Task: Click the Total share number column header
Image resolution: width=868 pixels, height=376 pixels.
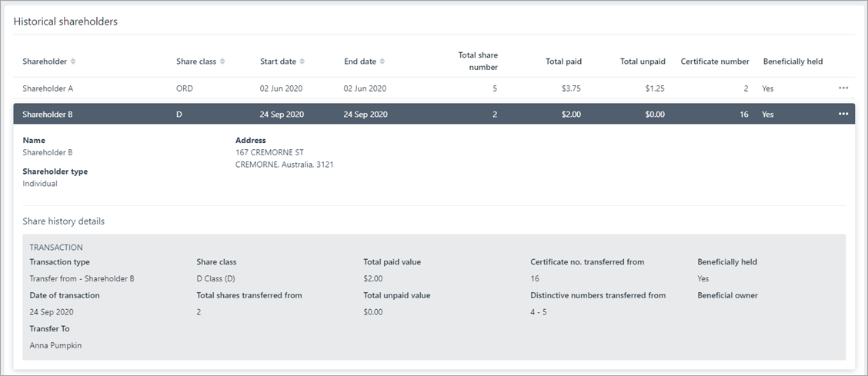Action: [478, 62]
